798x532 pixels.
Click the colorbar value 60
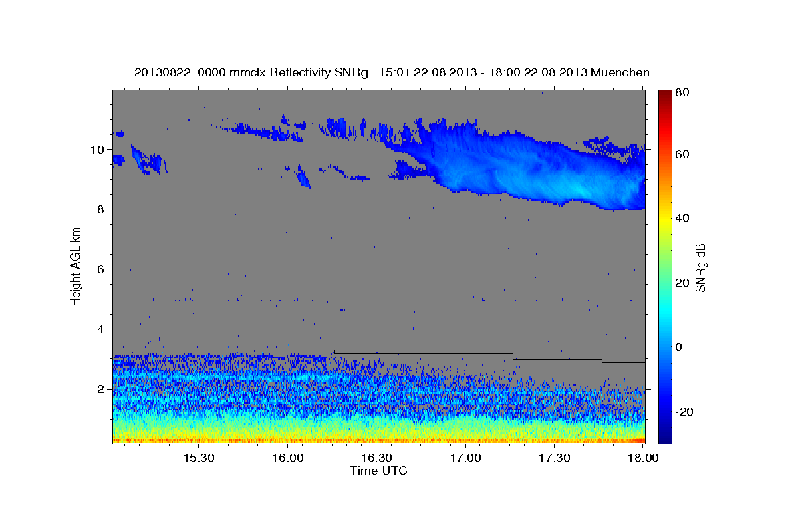[683, 154]
